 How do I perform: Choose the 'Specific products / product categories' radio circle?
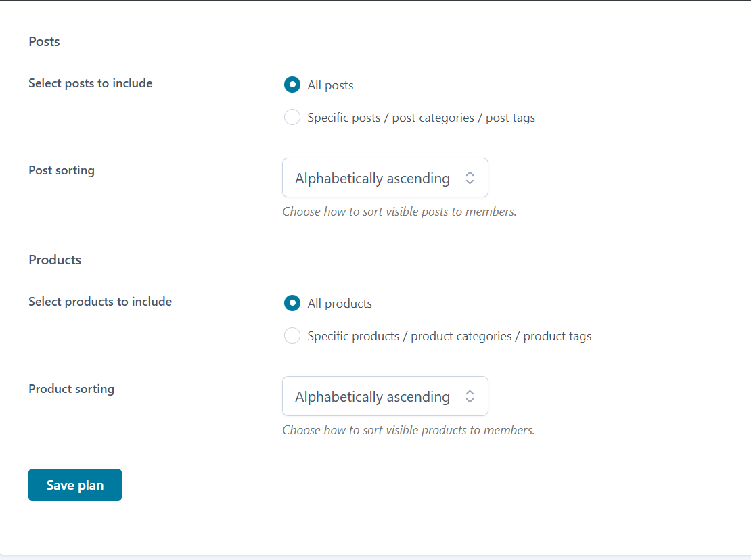coord(292,335)
